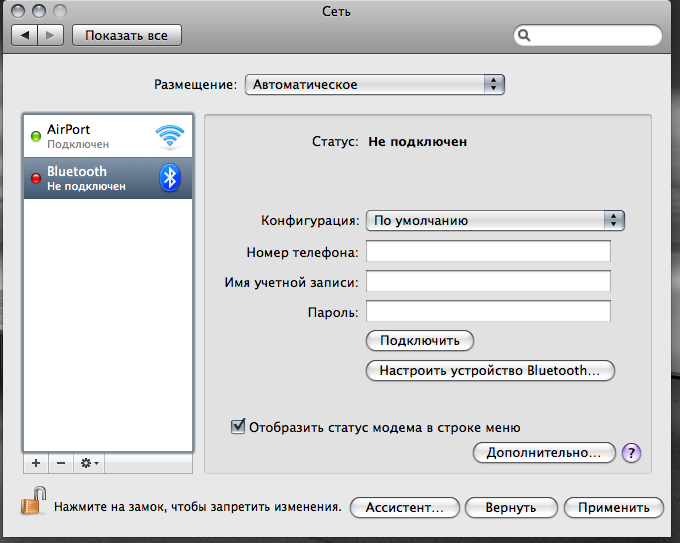Click the search field in toolbar
Image resolution: width=680 pixels, height=543 pixels.
coord(590,35)
